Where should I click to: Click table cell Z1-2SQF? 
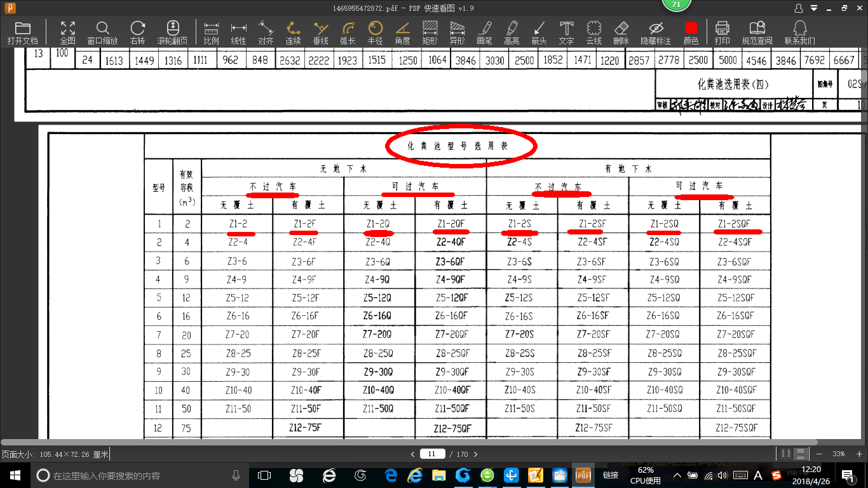(735, 224)
